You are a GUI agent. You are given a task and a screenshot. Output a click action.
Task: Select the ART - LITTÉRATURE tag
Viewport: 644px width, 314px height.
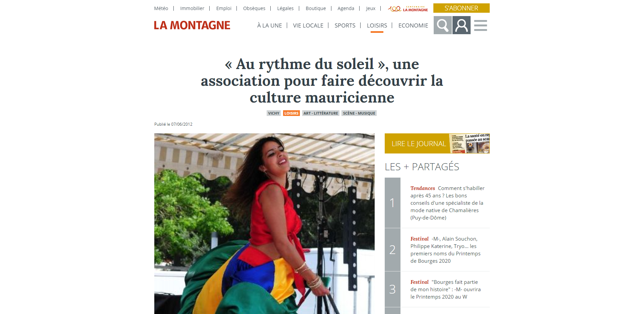[321, 113]
